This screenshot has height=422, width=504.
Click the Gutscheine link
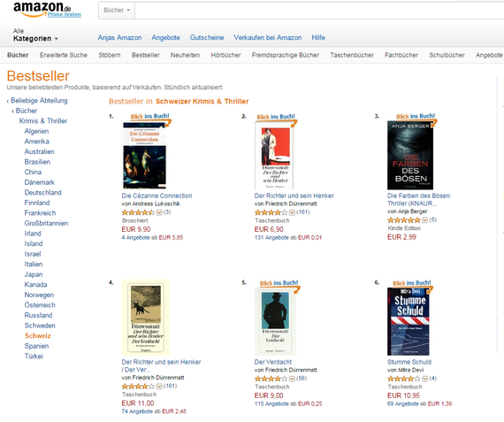click(207, 38)
